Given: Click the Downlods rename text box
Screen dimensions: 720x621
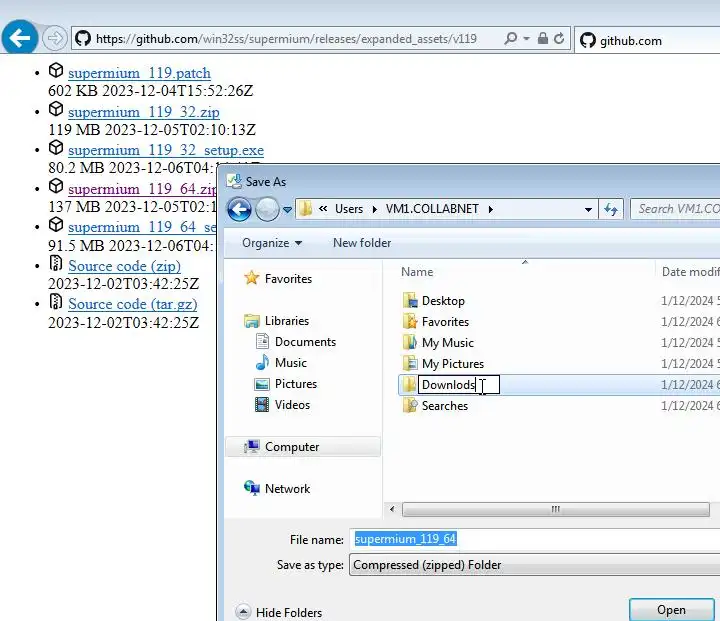Looking at the screenshot, I should (459, 384).
